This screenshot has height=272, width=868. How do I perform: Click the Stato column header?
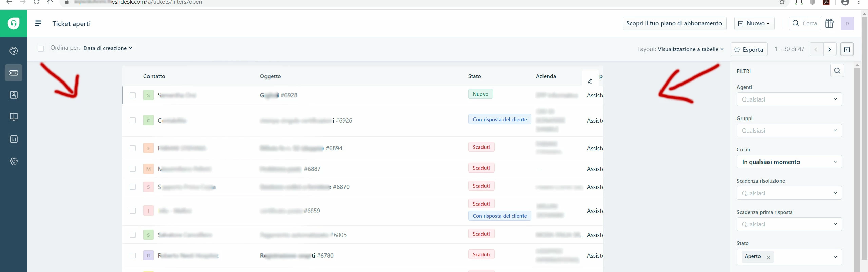click(474, 76)
